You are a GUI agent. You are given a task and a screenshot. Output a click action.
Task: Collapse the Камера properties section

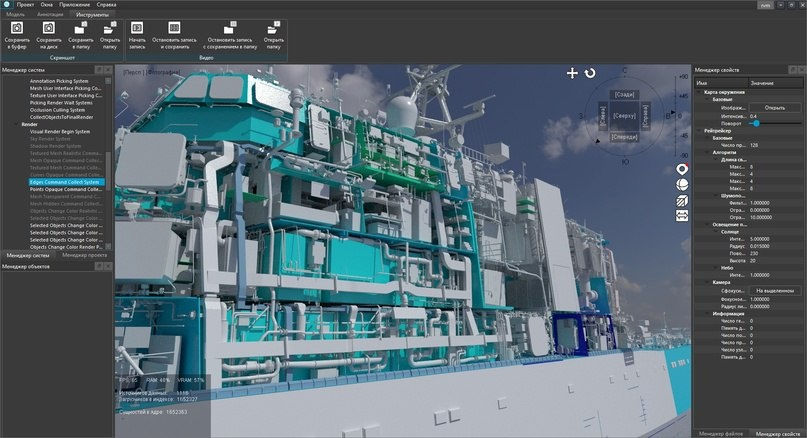[708, 282]
